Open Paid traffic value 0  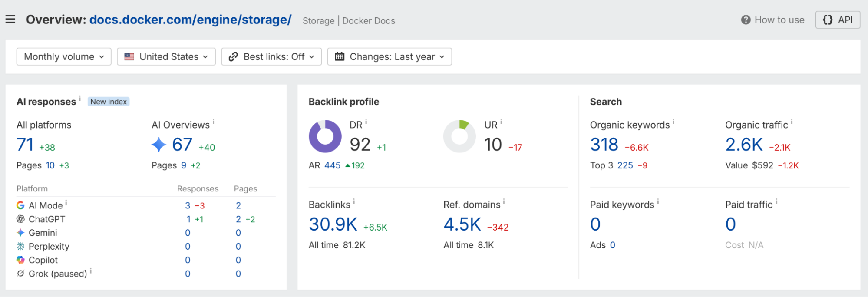(731, 224)
